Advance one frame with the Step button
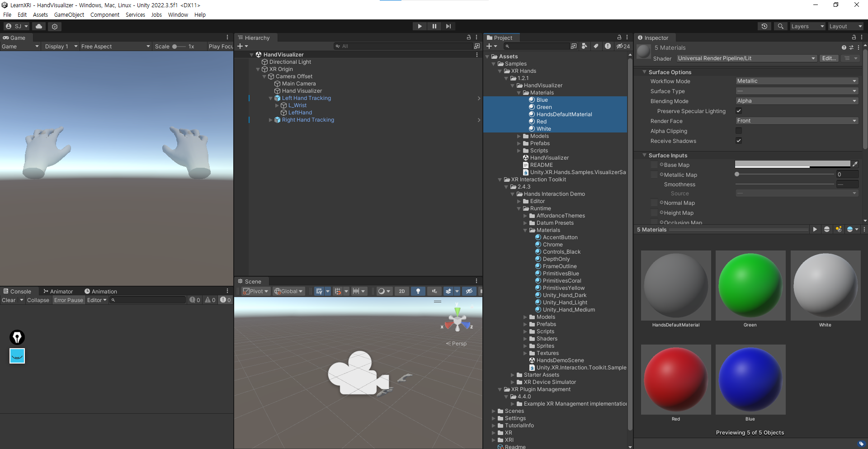 click(448, 26)
